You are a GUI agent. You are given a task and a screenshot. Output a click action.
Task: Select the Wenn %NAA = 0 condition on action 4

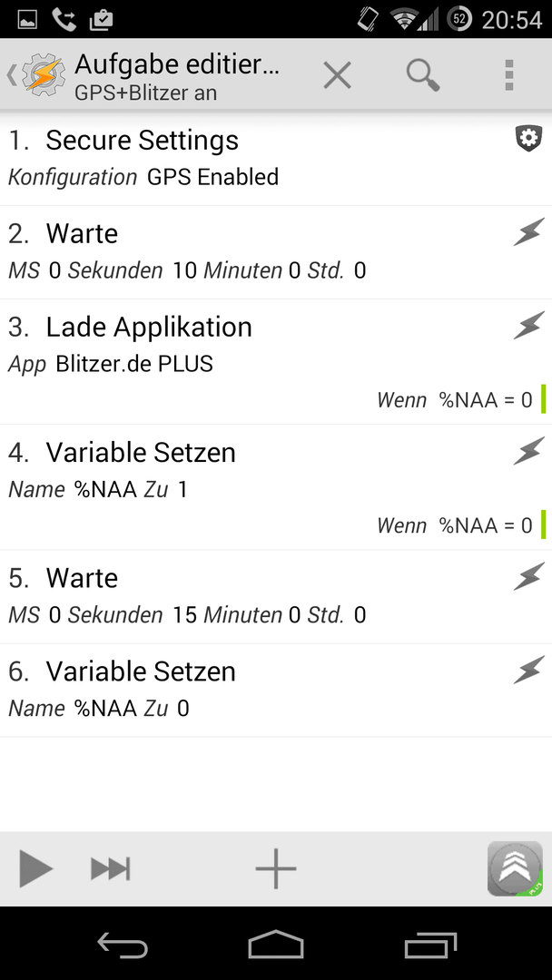click(455, 525)
